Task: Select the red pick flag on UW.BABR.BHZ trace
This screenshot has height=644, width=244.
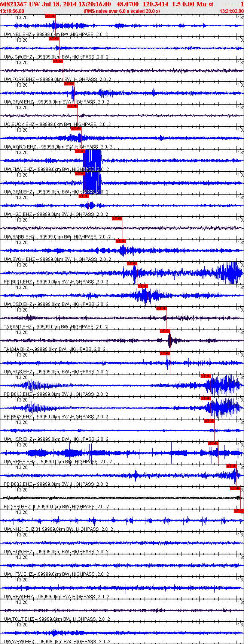Action: click(x=117, y=219)
